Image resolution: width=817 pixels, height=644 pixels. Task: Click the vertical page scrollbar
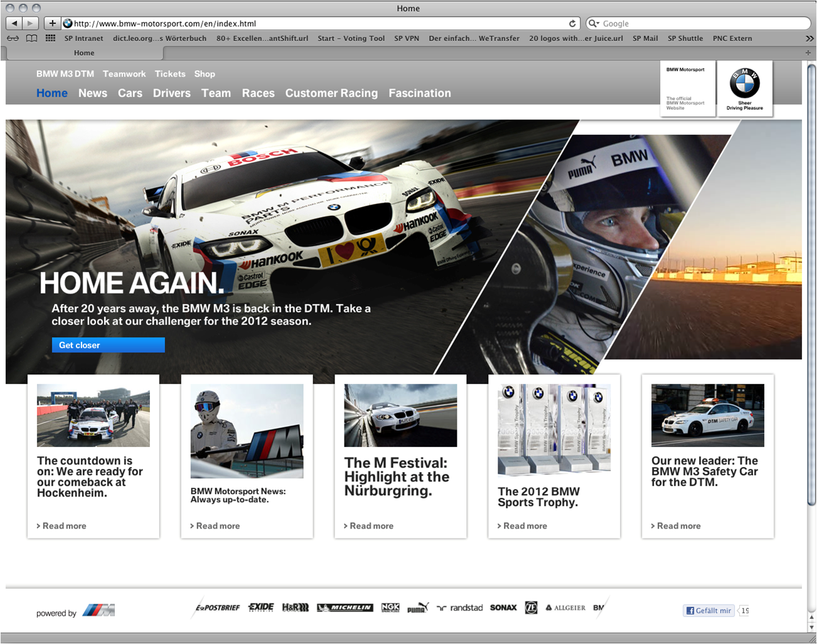(x=811, y=282)
